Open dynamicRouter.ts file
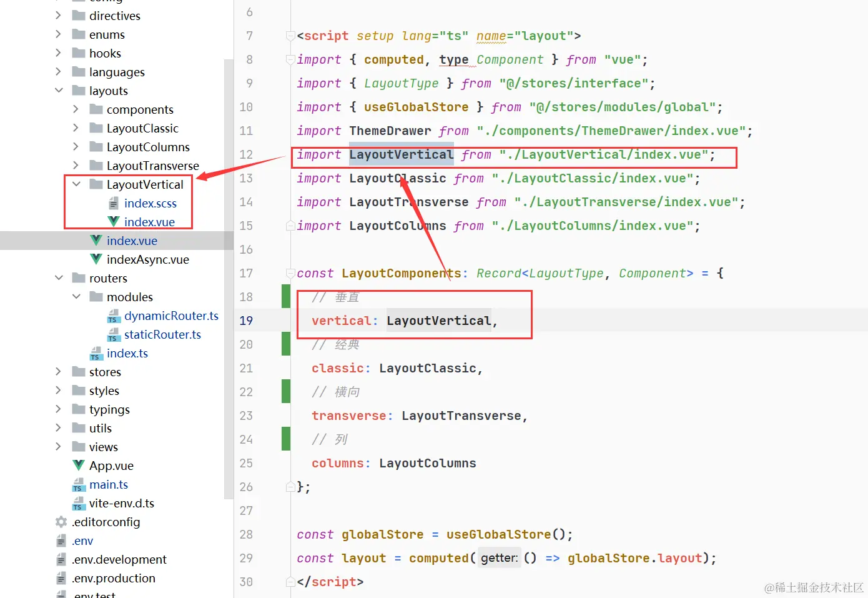 171,316
